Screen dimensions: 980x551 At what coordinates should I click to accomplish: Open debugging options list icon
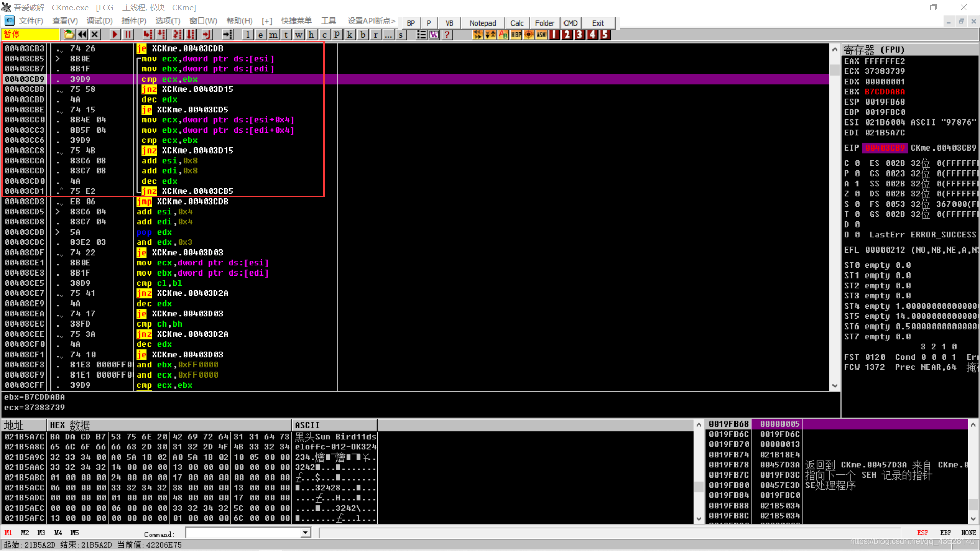(421, 34)
